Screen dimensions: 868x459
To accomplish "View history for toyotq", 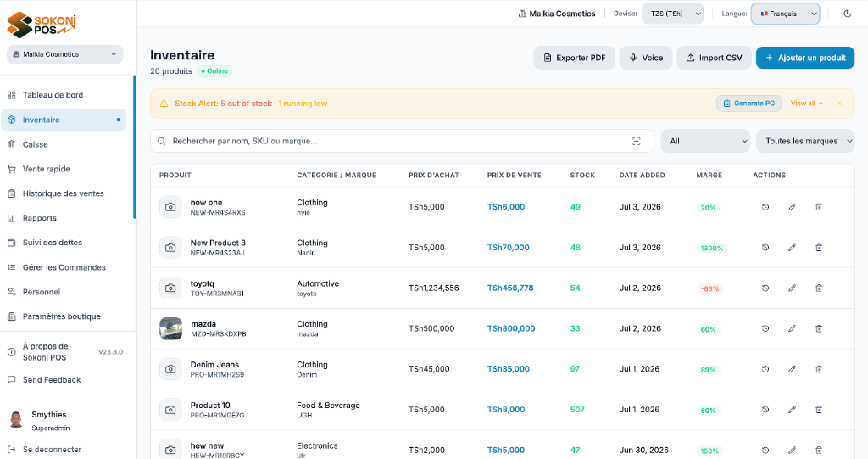I will tap(765, 288).
